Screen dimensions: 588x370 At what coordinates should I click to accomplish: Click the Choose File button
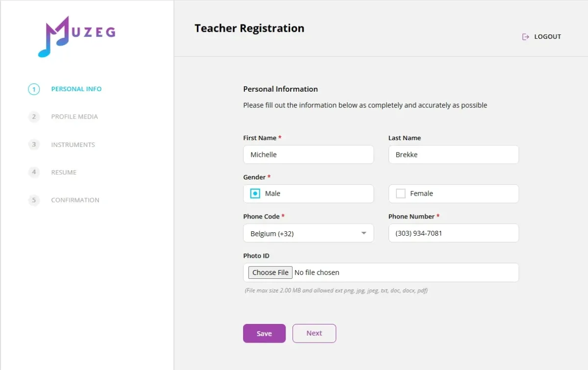pos(270,272)
